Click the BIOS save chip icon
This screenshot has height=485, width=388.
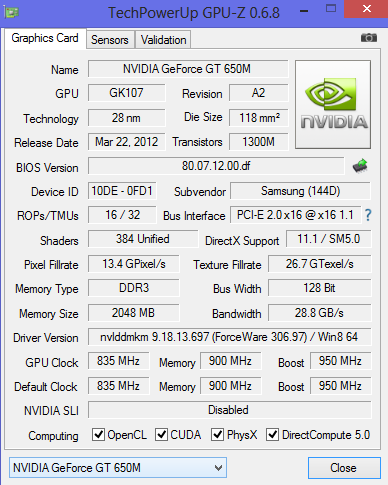360,166
